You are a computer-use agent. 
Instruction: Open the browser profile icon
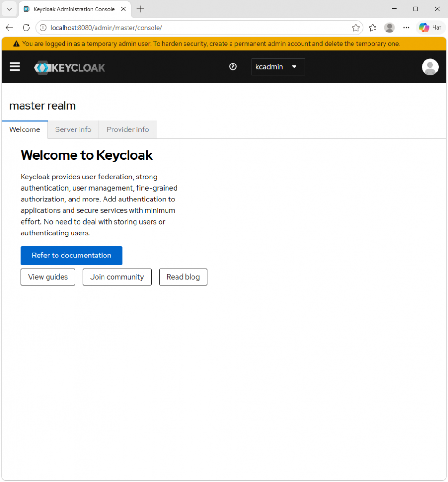pos(389,28)
